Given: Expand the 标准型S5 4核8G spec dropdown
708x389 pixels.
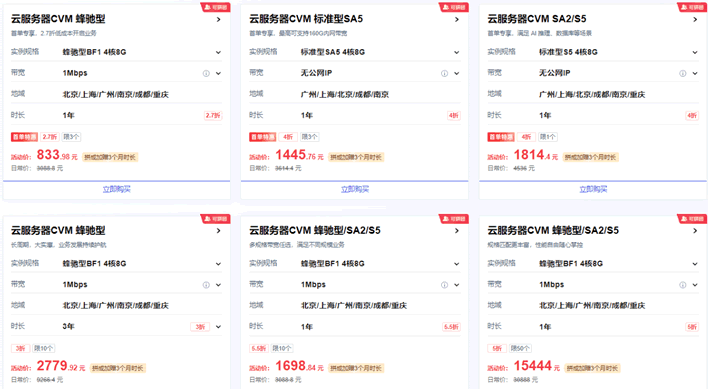Looking at the screenshot, I should 695,52.
